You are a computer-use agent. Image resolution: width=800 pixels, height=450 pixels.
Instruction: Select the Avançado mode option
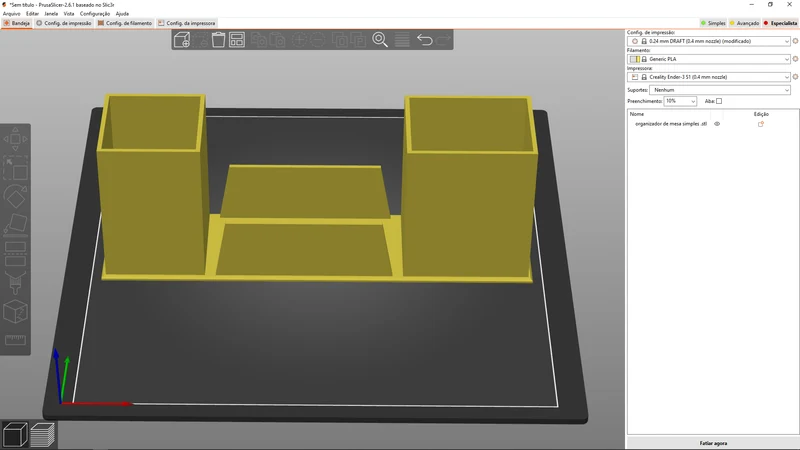tap(744, 23)
